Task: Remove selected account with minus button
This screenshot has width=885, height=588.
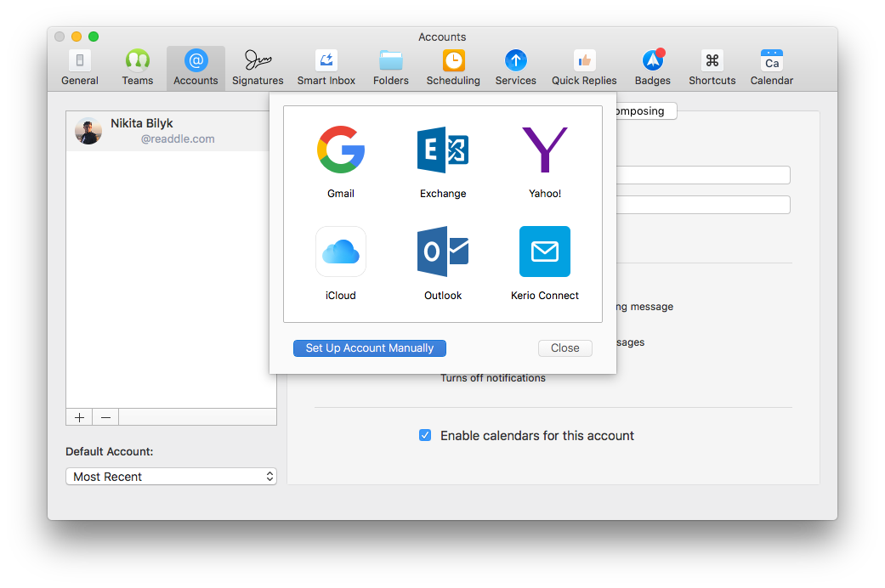Action: [x=105, y=416]
